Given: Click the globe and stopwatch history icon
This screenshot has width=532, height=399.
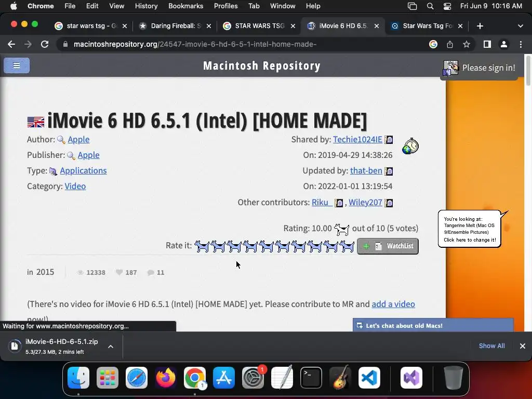Looking at the screenshot, I should click(410, 146).
